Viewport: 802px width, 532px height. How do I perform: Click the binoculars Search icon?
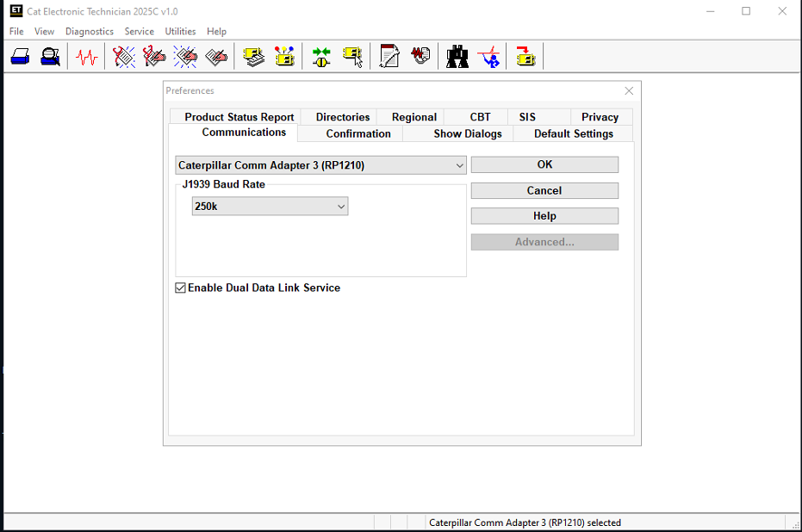[x=457, y=56]
